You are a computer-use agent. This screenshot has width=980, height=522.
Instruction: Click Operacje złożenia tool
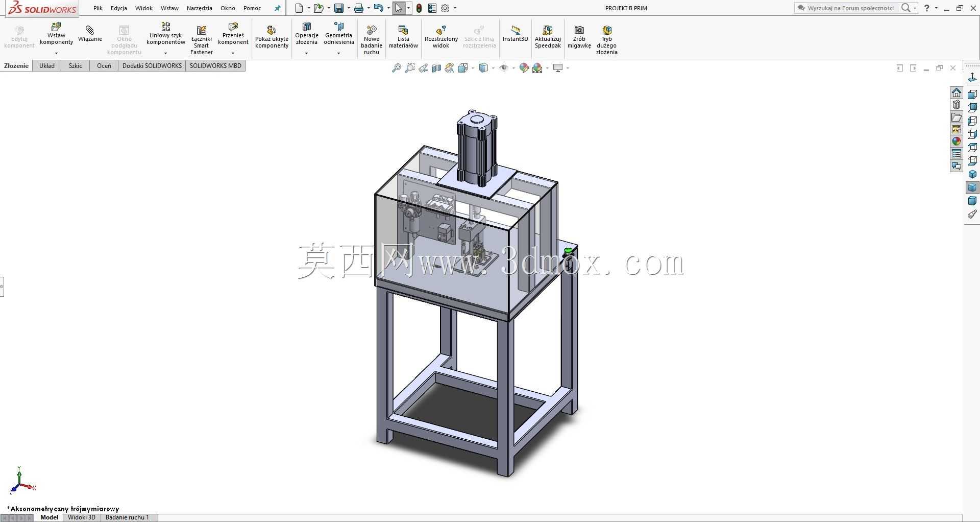(307, 34)
